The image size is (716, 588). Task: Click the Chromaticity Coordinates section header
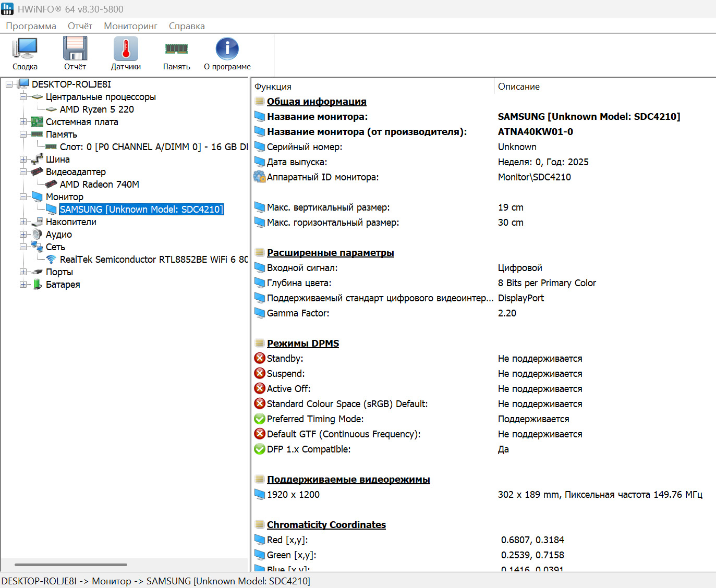click(326, 525)
